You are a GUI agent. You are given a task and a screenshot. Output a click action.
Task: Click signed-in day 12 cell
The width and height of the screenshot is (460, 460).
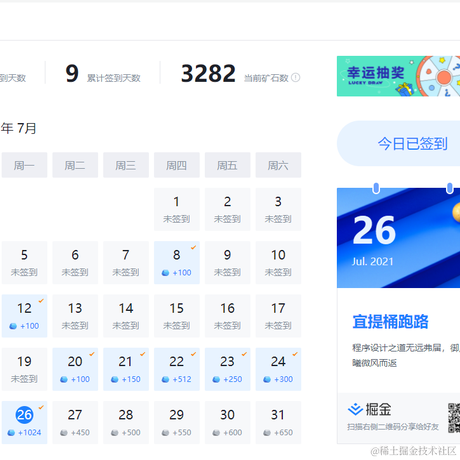click(x=24, y=316)
